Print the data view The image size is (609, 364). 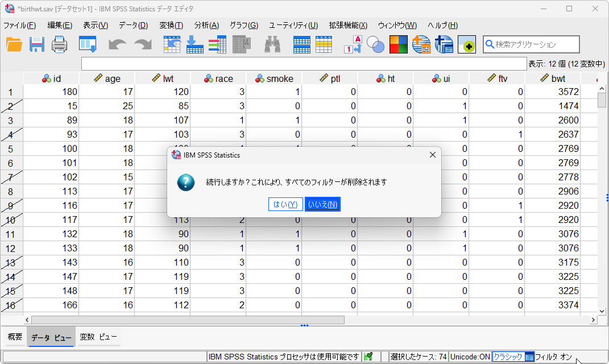[x=59, y=44]
